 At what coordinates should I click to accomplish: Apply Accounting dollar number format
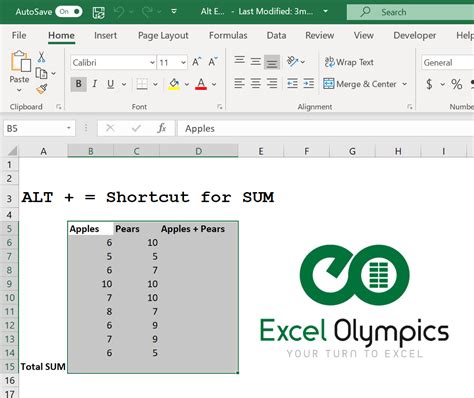[x=430, y=84]
